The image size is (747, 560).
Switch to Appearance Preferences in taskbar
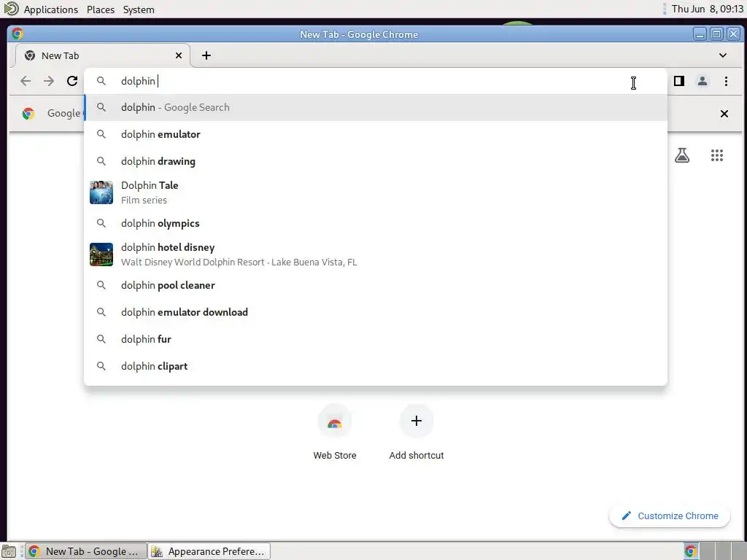pos(209,551)
